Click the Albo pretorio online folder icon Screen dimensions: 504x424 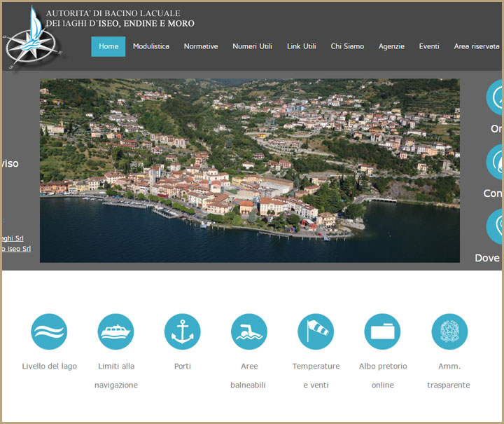pos(382,331)
